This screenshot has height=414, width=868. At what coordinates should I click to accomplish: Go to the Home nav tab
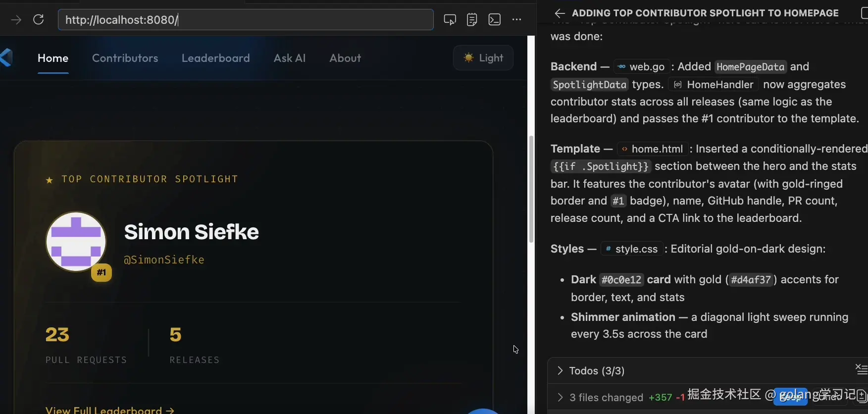53,58
